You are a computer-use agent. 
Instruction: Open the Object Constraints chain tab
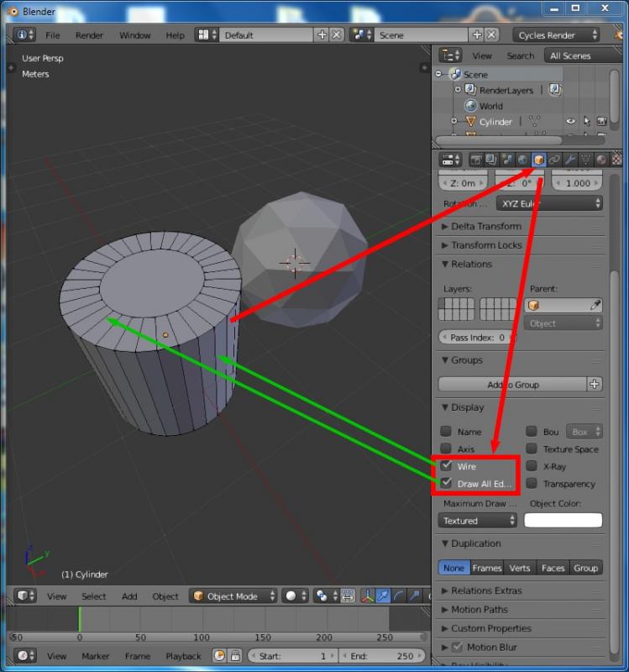tap(554, 160)
